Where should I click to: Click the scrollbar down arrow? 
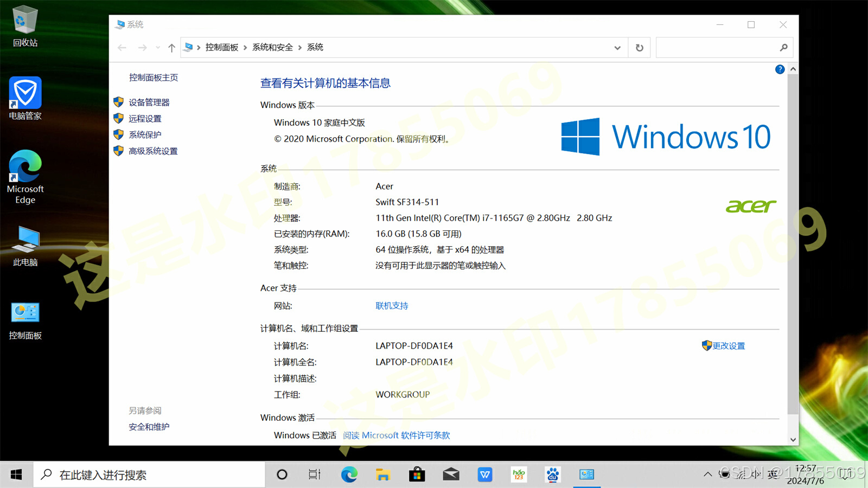point(793,440)
